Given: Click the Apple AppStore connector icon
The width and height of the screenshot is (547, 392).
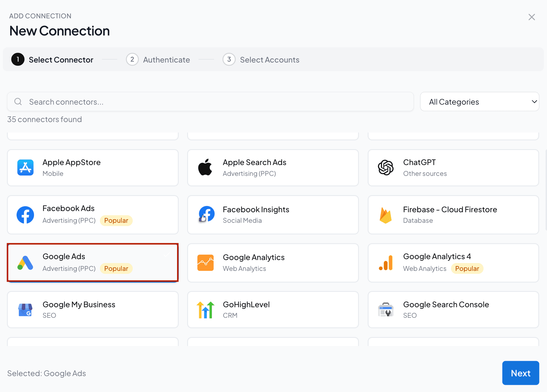Looking at the screenshot, I should (25, 167).
